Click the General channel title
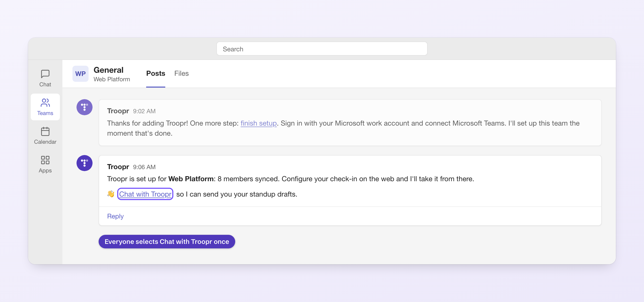Screen dimensions: 644x302 click(x=108, y=70)
